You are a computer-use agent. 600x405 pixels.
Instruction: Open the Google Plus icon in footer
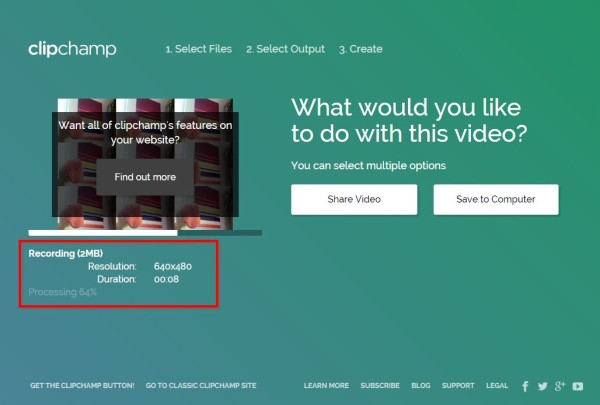click(x=560, y=386)
